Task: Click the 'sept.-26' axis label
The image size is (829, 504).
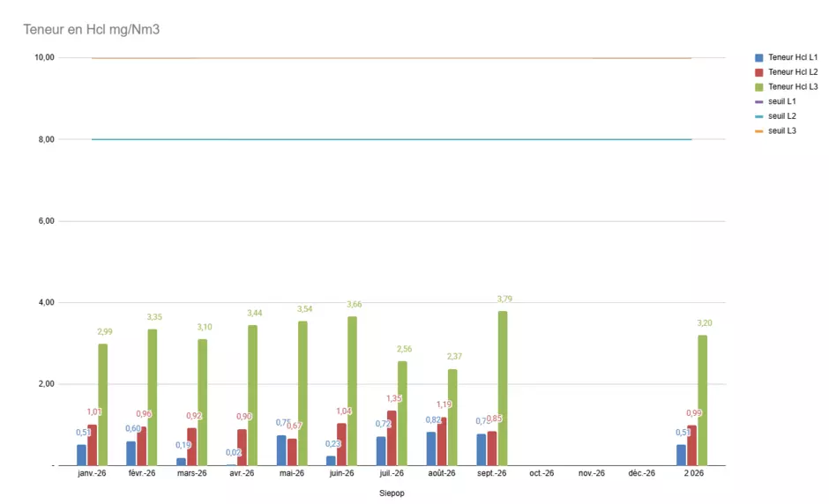Action: tap(492, 473)
